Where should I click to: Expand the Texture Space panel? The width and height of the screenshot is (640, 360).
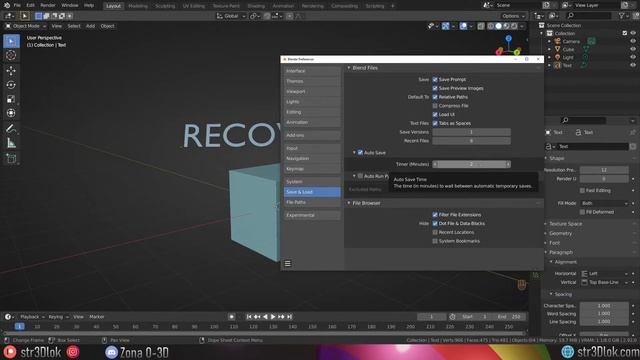click(x=565, y=224)
